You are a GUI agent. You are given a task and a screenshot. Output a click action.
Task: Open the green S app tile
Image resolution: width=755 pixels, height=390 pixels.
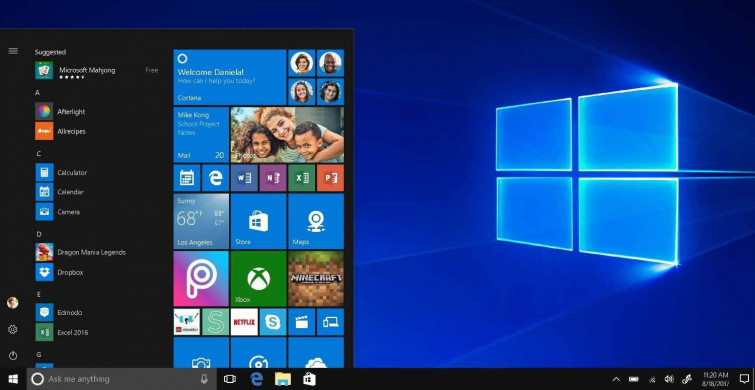(x=215, y=322)
